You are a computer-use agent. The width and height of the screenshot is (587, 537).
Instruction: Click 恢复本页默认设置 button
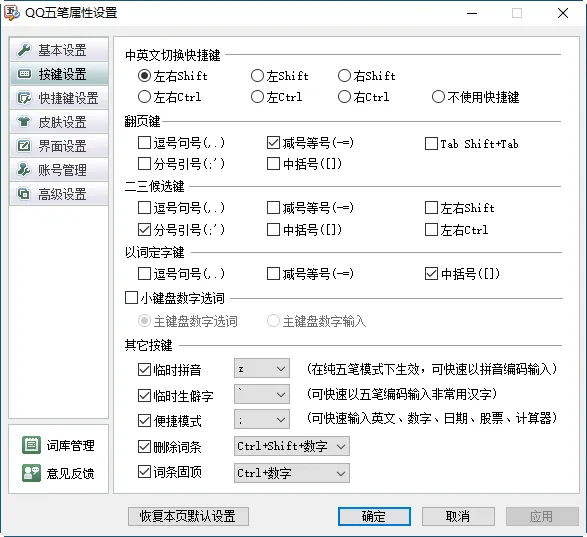point(188,516)
